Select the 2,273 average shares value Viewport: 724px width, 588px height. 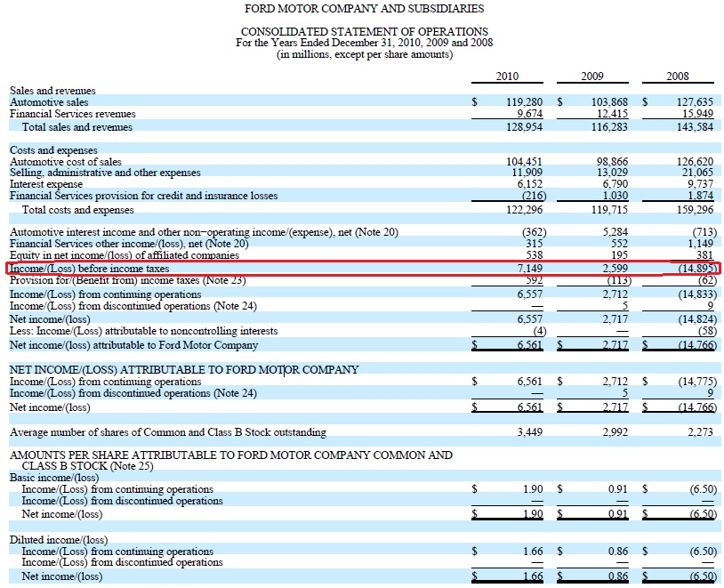(x=701, y=432)
